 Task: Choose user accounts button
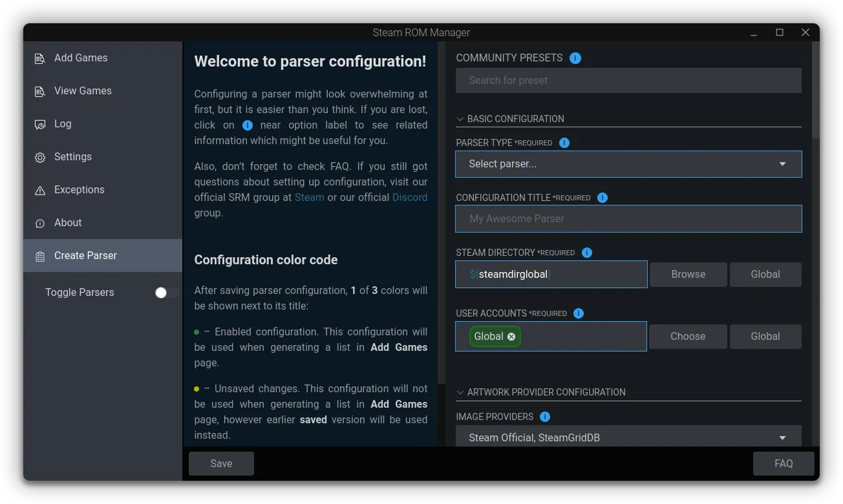[x=688, y=337]
